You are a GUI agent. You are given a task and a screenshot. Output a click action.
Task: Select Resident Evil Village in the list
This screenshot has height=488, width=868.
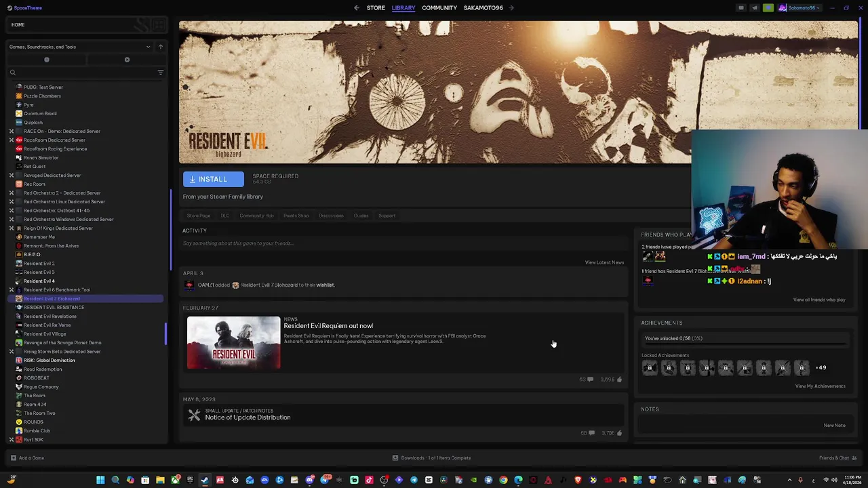(45, 334)
